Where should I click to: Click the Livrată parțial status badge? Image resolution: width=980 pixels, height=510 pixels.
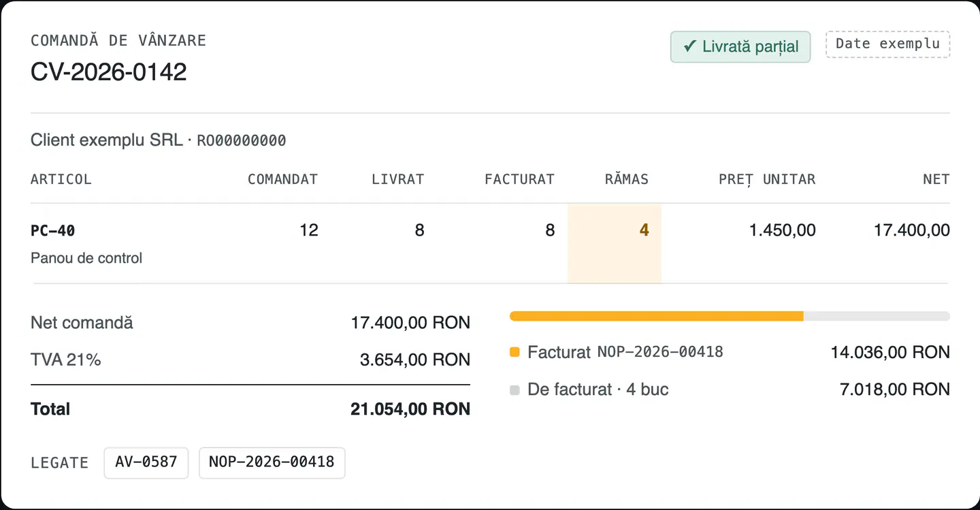coord(740,47)
